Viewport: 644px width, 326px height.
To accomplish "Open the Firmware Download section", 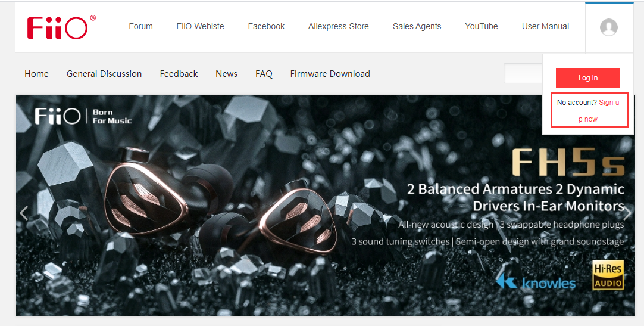I will coord(330,74).
